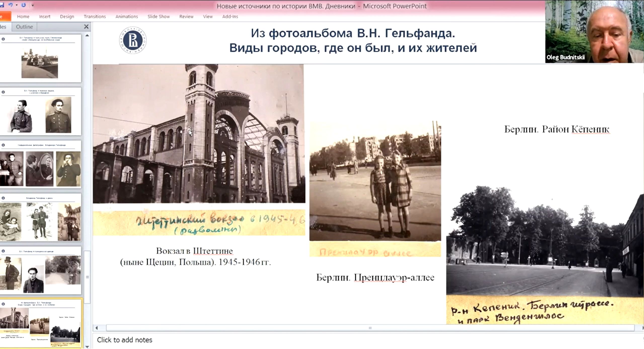
Task: Open the Slide Show ribbon tab
Action: (159, 17)
